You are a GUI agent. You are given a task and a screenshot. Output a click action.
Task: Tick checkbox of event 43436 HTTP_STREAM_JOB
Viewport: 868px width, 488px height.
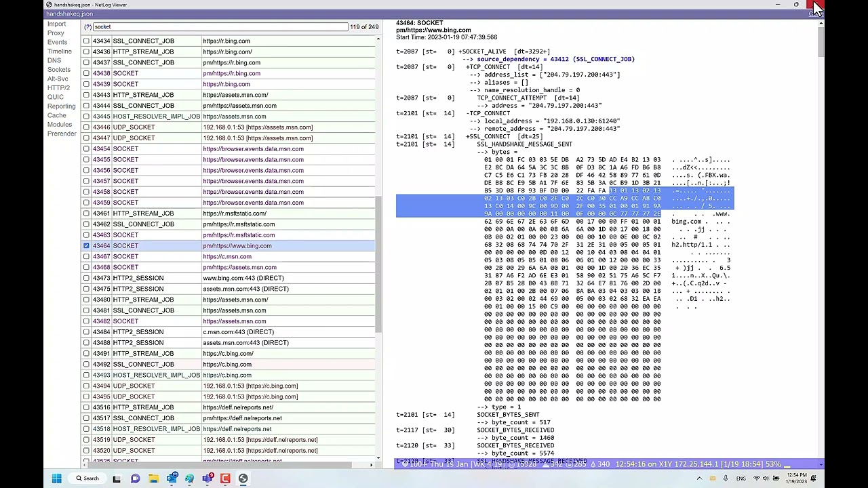click(86, 52)
